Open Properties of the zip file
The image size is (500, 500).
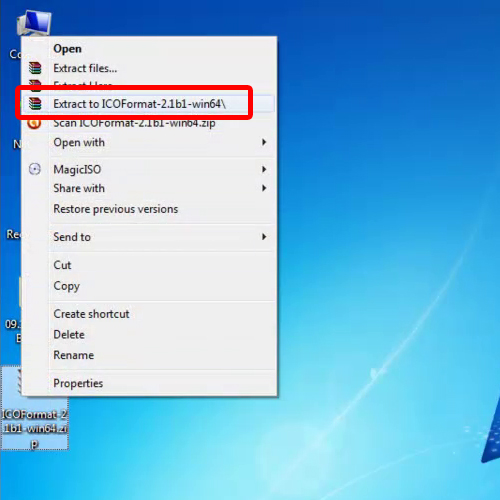(149, 383)
